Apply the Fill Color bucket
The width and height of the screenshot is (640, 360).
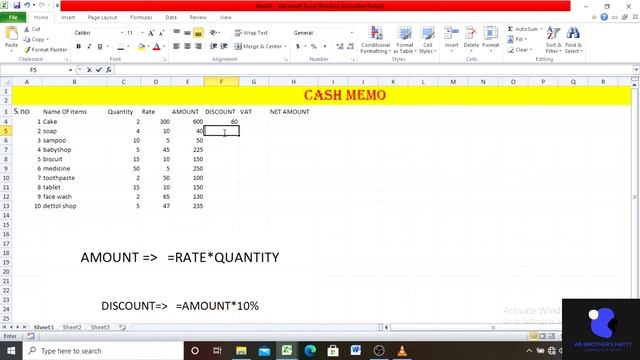pos(141,47)
